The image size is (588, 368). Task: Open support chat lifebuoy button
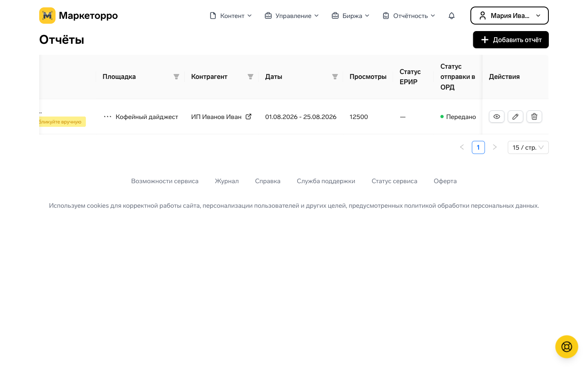567,347
